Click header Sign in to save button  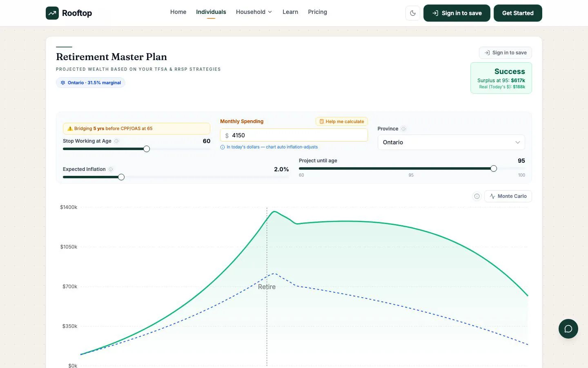pos(457,13)
